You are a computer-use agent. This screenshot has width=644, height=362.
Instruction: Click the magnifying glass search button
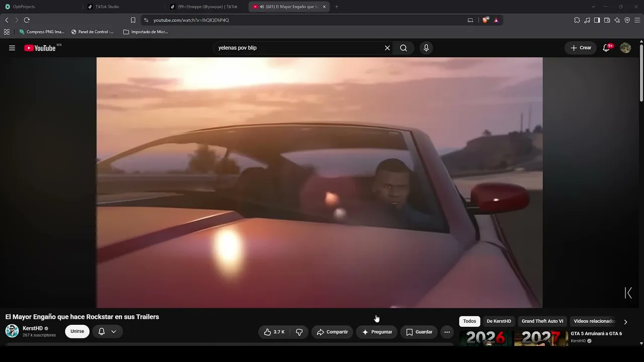404,48
